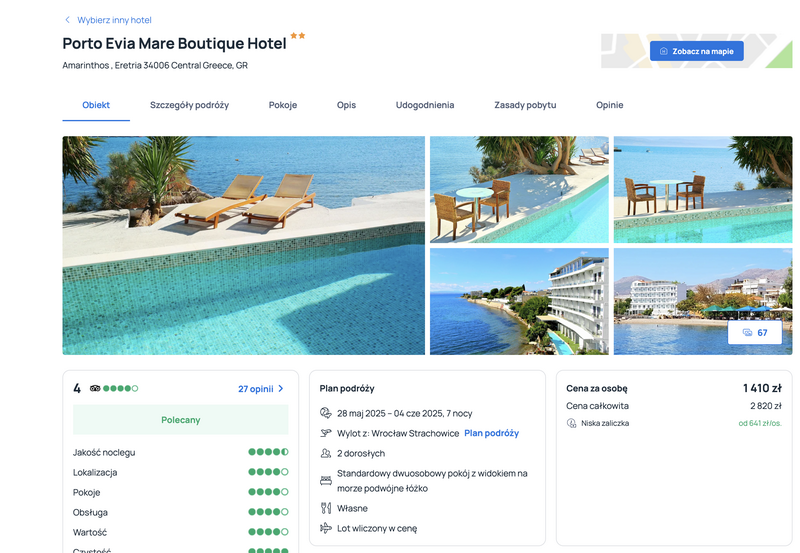Open the blue Plan podróży link
The image size is (800, 553).
pos(491,433)
